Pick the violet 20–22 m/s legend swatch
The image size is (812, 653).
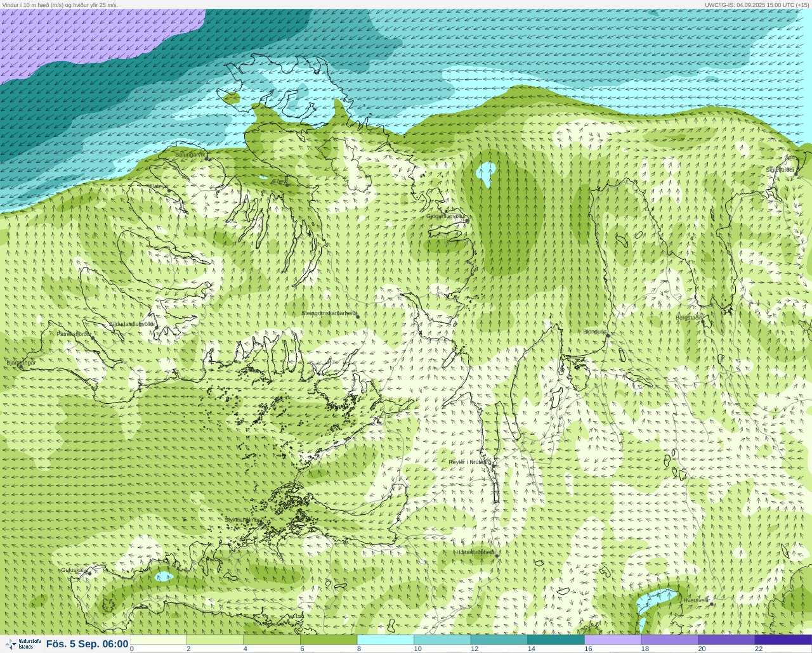point(726,640)
